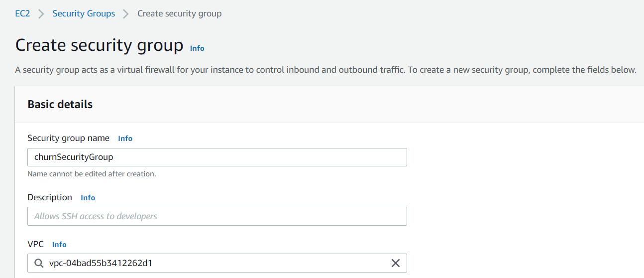This screenshot has width=644, height=278.
Task: Click the Basic details section header
Action: (60, 104)
